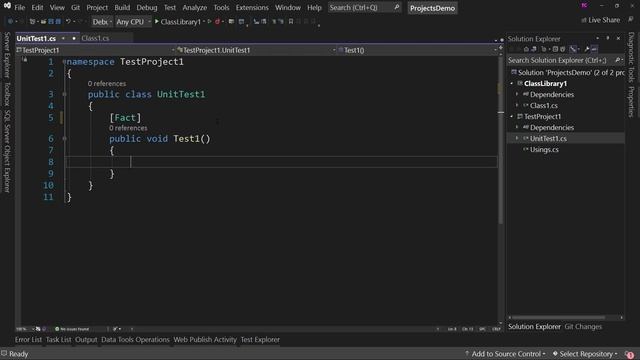Image resolution: width=640 pixels, height=360 pixels.
Task: Open the Build menu
Action: click(122, 7)
